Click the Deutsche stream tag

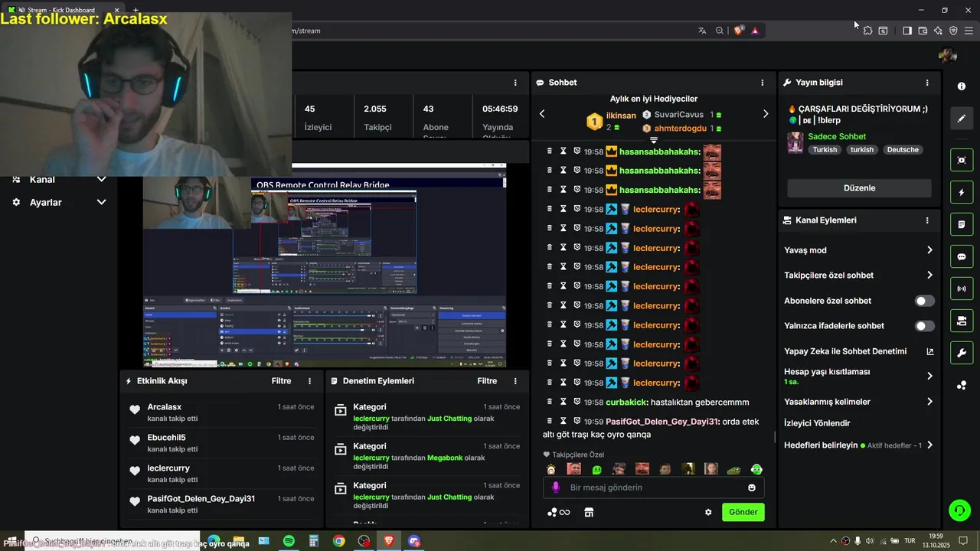pyautogui.click(x=903, y=150)
